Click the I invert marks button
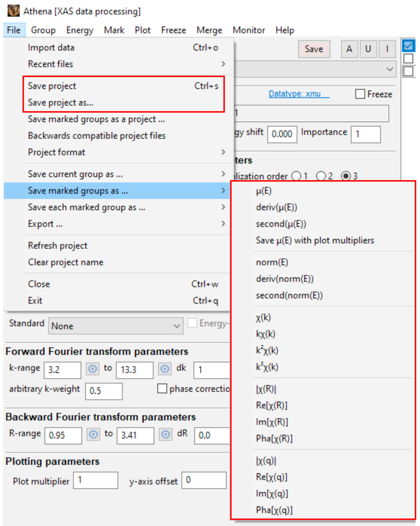The width and height of the screenshot is (420, 526). tap(387, 49)
